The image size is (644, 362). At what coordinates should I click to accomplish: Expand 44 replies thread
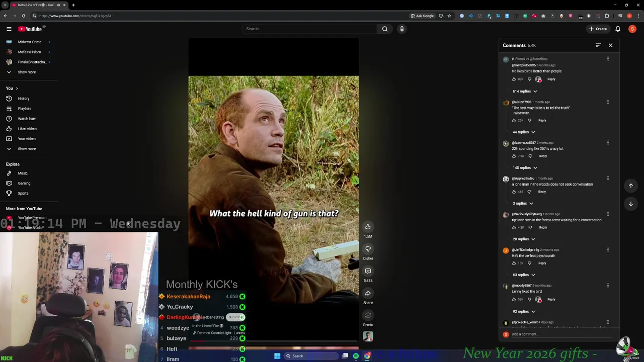click(524, 132)
